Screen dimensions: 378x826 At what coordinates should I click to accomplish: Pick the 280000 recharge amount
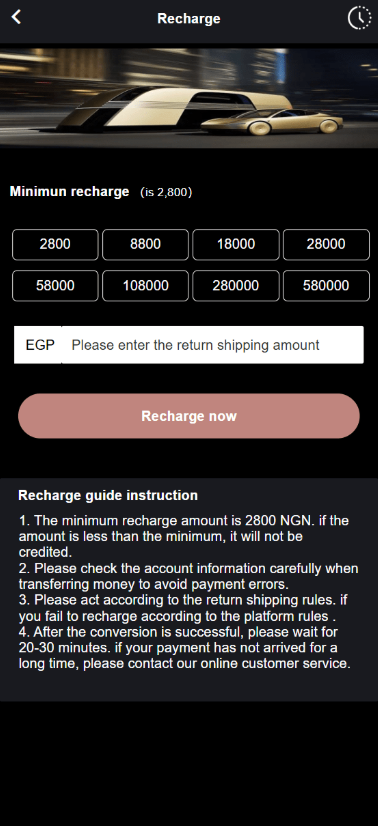tap(236, 286)
